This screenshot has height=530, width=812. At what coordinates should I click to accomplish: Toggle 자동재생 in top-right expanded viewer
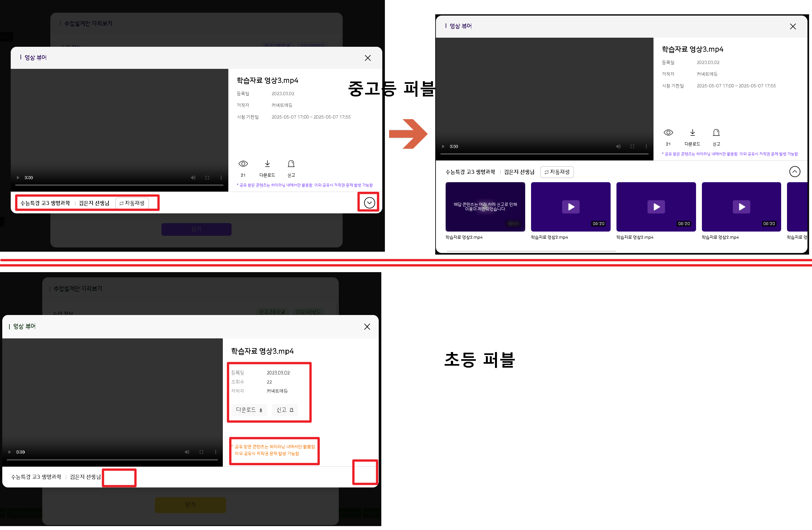pos(557,172)
